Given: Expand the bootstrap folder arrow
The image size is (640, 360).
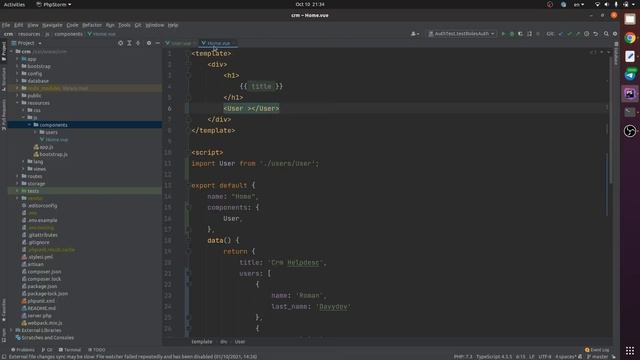Looking at the screenshot, I should point(17,66).
